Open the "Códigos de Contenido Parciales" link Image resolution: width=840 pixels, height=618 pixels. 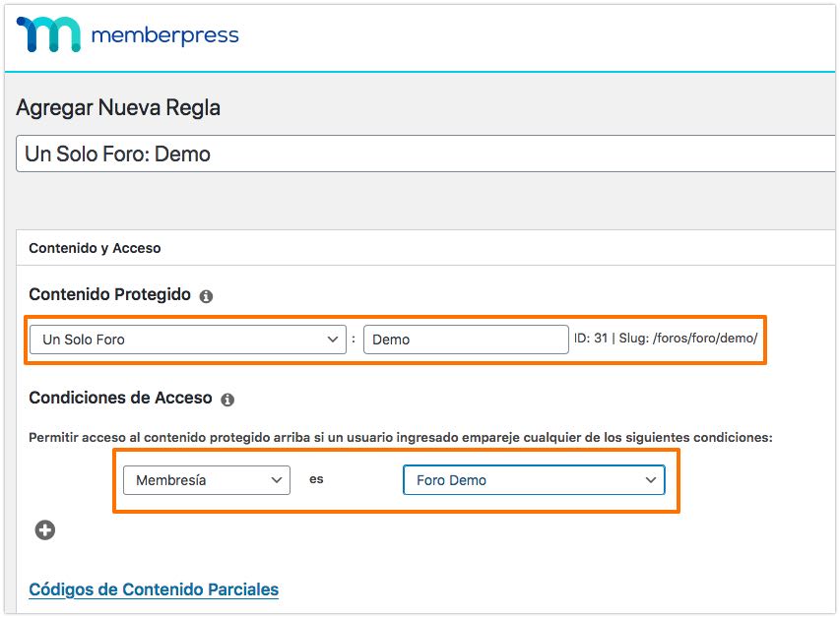(x=154, y=589)
